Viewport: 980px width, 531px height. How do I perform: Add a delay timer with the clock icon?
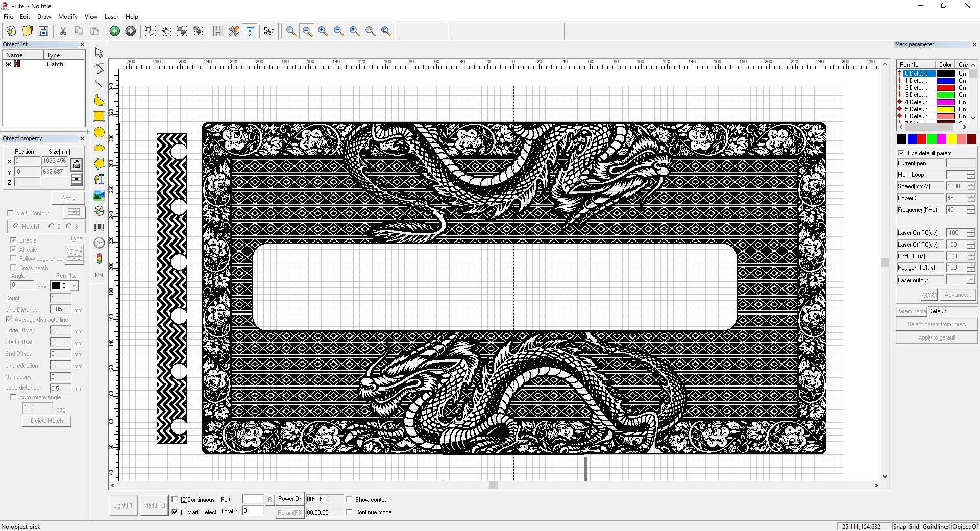tap(99, 243)
